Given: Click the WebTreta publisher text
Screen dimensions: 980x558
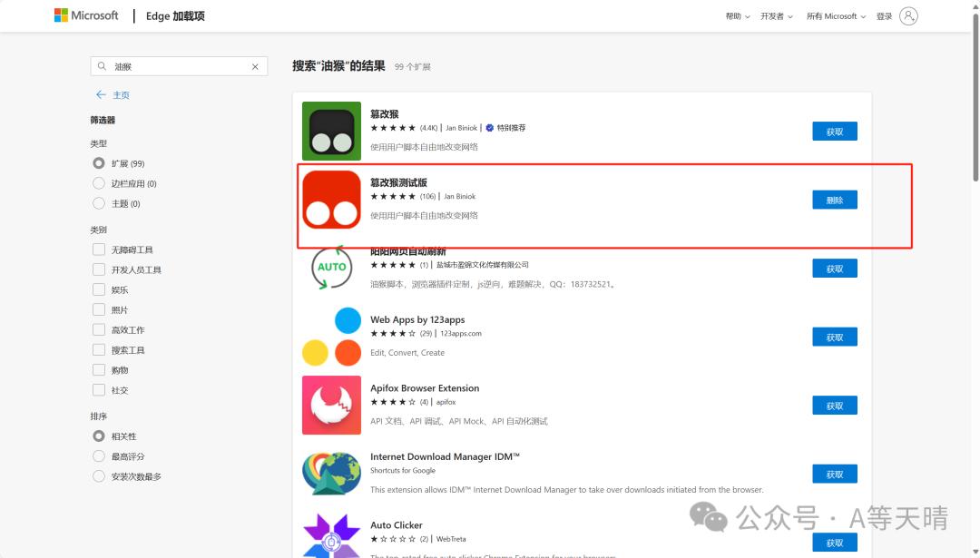Looking at the screenshot, I should pos(451,539).
